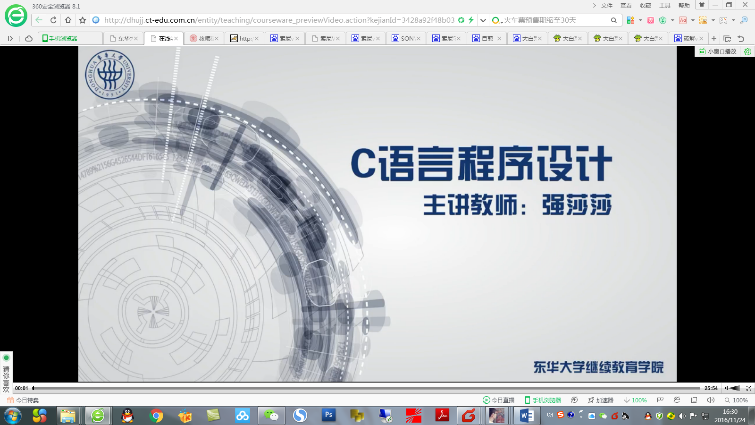Open the 工具 menu
Image resolution: width=755 pixels, height=425 pixels.
pyautogui.click(x=665, y=5)
